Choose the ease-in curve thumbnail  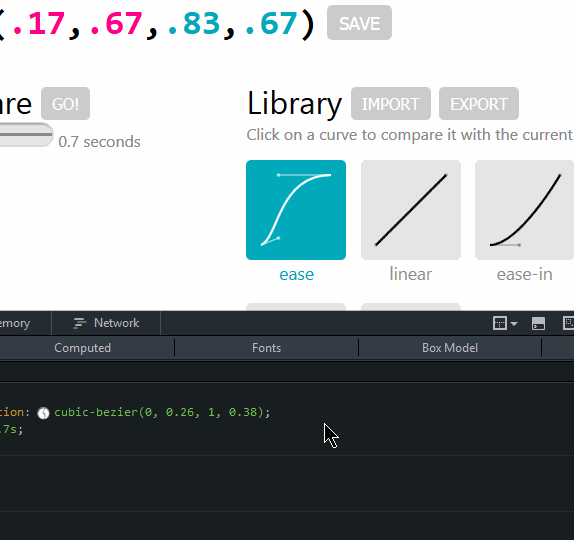(x=525, y=210)
